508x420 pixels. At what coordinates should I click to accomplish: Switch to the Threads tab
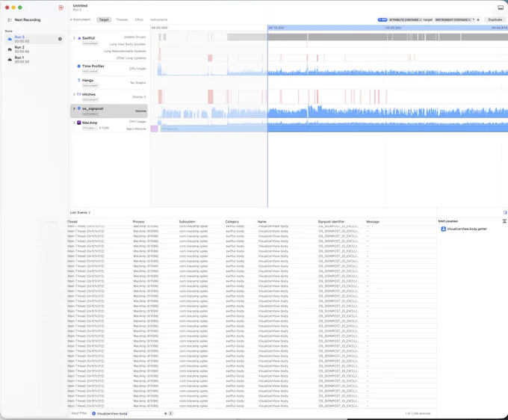pos(122,19)
